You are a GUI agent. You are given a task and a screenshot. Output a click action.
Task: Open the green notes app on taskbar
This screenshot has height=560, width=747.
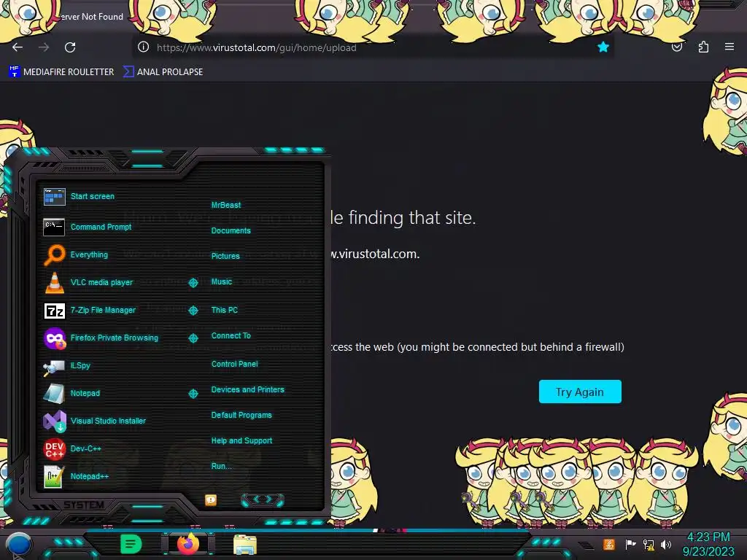pyautogui.click(x=131, y=544)
